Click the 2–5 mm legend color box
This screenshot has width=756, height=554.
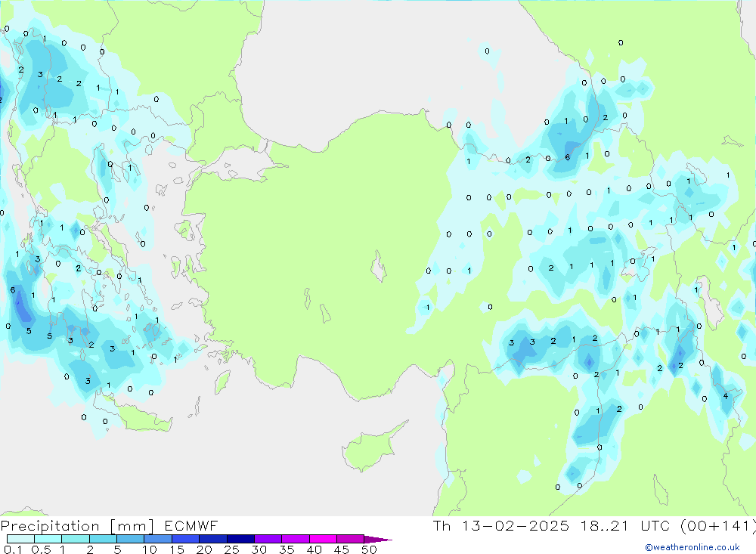tap(103, 539)
